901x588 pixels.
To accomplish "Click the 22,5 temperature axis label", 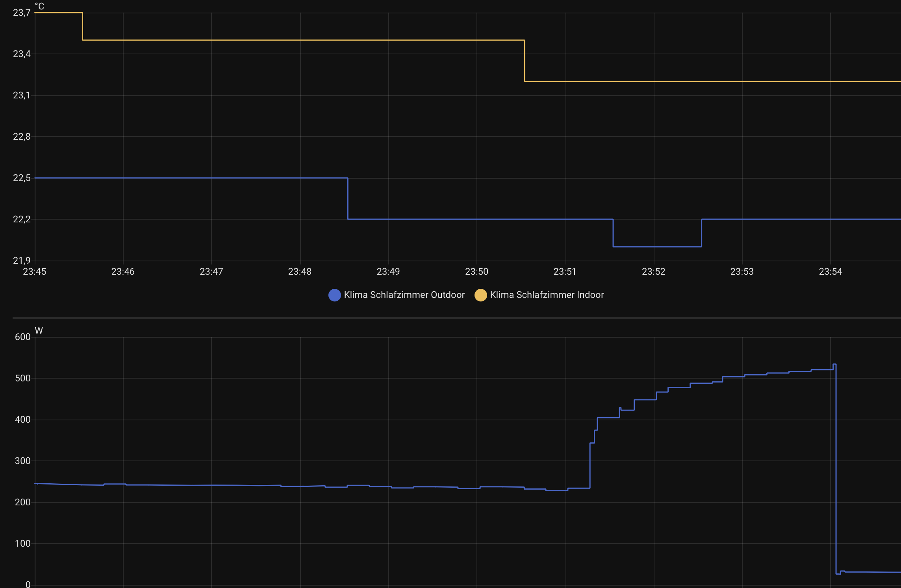I will point(22,178).
